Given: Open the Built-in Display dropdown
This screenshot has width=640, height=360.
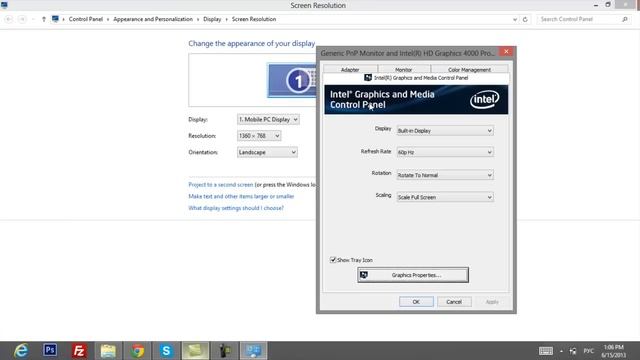Looking at the screenshot, I should 445,131.
